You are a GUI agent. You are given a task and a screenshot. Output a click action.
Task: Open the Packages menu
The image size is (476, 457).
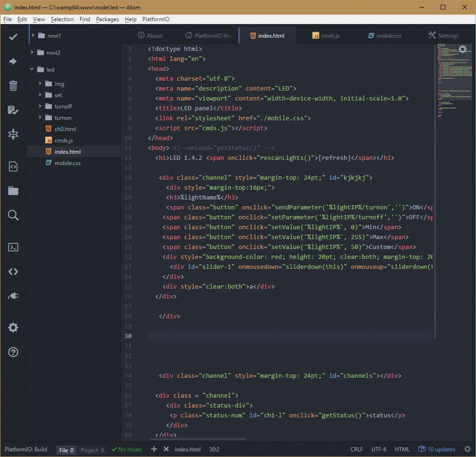click(x=107, y=19)
